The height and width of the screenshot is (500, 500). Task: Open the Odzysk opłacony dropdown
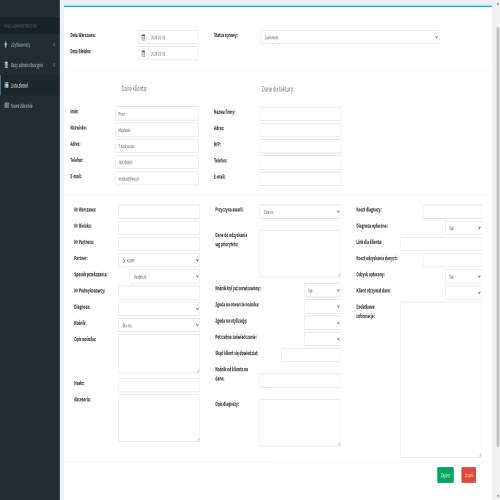(x=464, y=276)
